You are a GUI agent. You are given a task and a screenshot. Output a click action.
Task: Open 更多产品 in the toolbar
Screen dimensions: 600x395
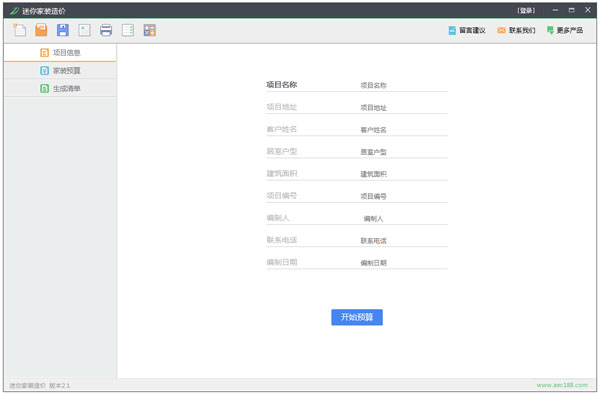click(x=565, y=30)
